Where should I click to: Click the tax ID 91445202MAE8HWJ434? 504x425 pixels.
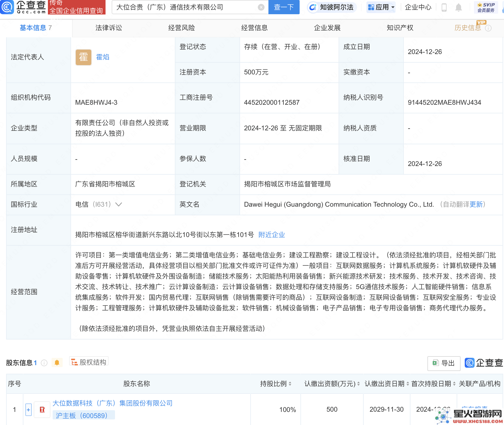click(x=444, y=102)
